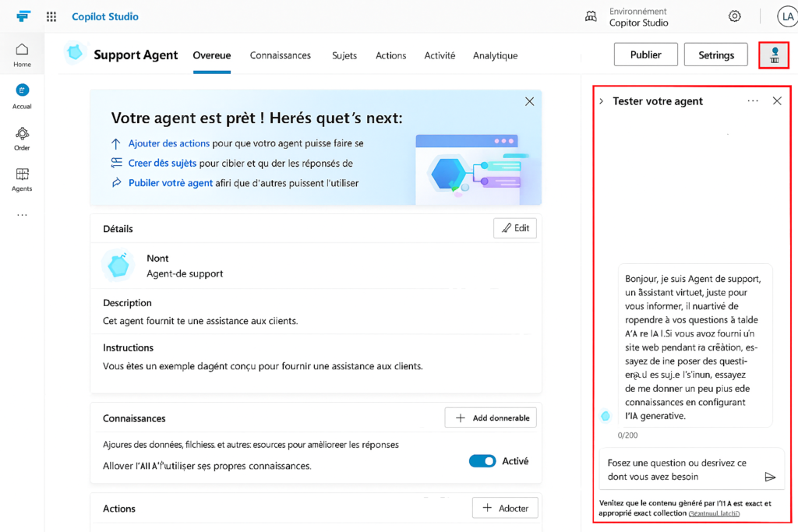Expand more sidebar items ellipsis
This screenshot has width=798, height=532.
pos(22,214)
